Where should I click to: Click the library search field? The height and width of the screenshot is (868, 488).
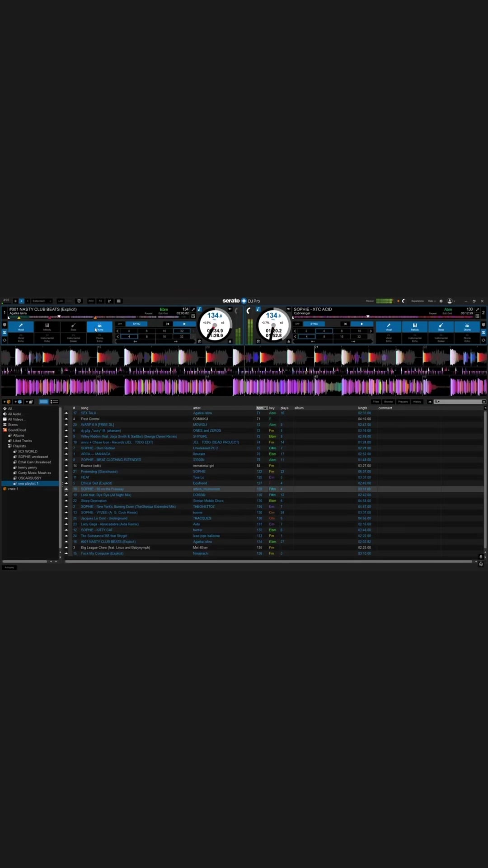click(x=460, y=401)
